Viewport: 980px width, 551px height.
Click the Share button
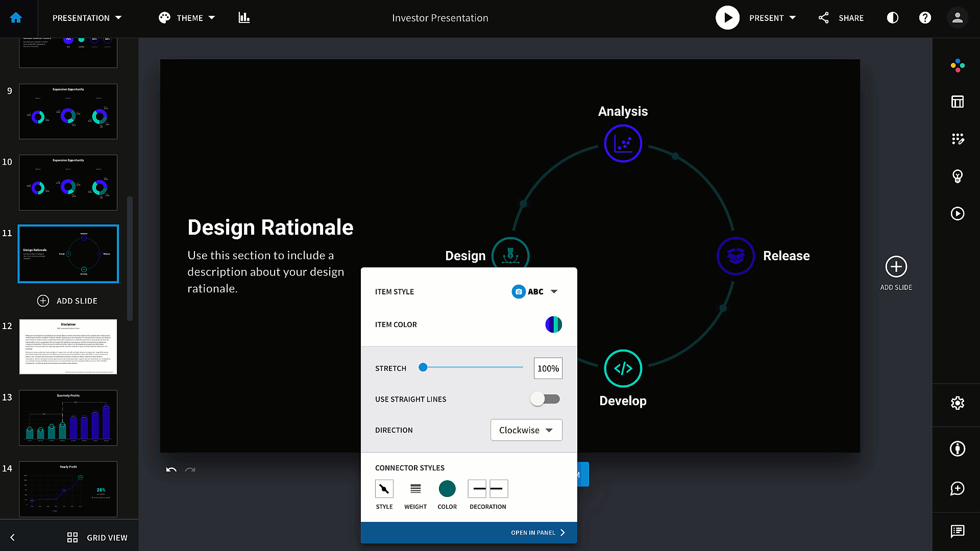[x=841, y=18]
